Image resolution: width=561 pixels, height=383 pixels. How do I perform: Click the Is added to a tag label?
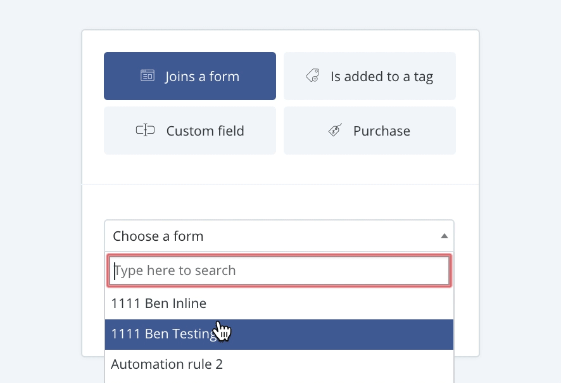pyautogui.click(x=382, y=77)
